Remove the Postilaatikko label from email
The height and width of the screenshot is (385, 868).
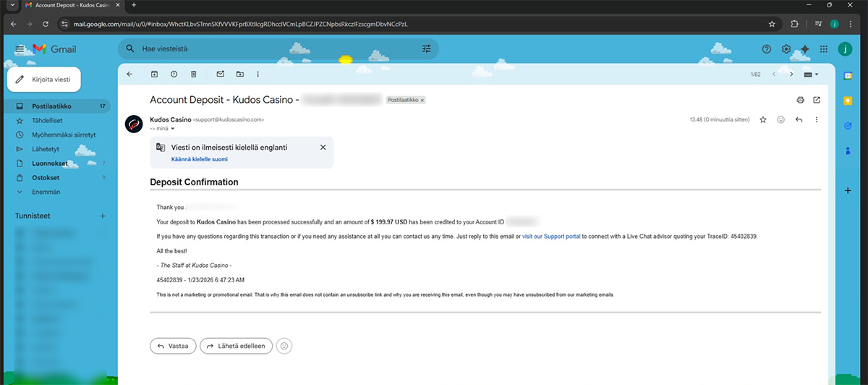point(422,100)
